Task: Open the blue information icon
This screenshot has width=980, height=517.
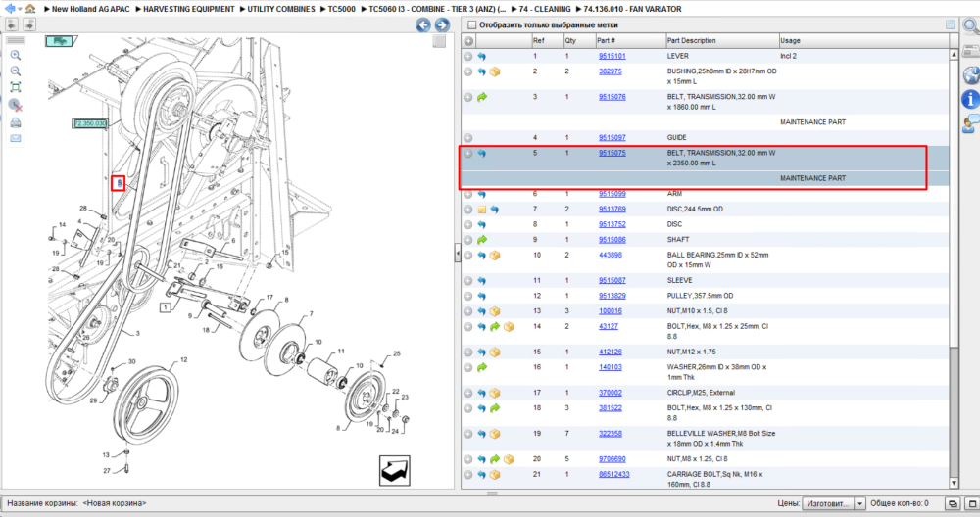Action: click(x=970, y=99)
